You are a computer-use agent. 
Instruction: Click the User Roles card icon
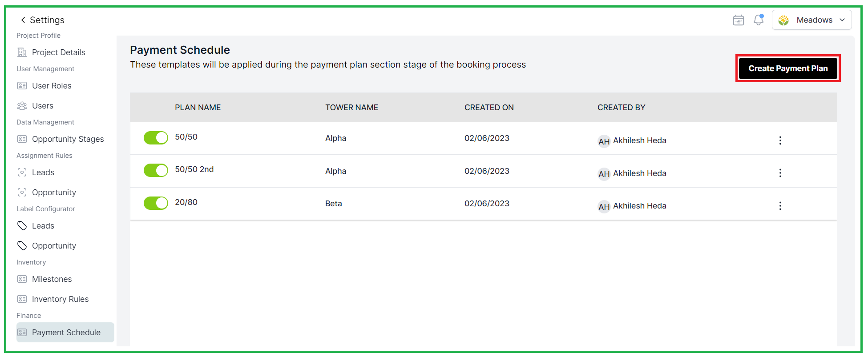tap(22, 86)
